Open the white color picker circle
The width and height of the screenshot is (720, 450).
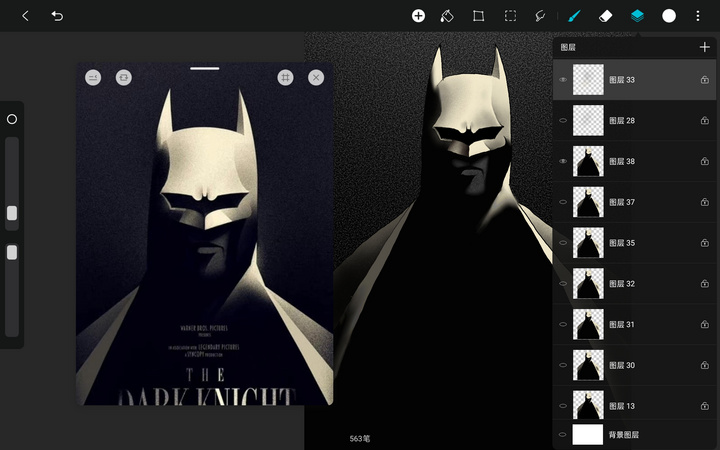pos(669,16)
